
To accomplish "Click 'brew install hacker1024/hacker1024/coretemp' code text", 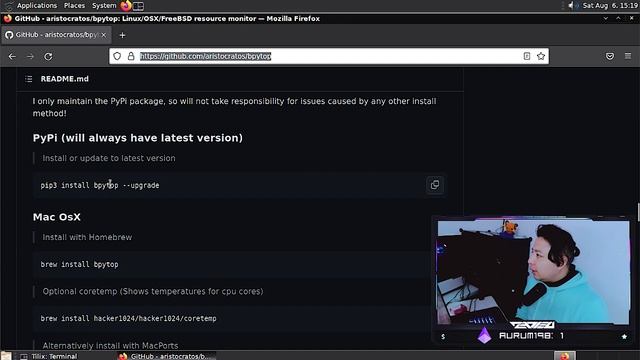I will point(129,318).
